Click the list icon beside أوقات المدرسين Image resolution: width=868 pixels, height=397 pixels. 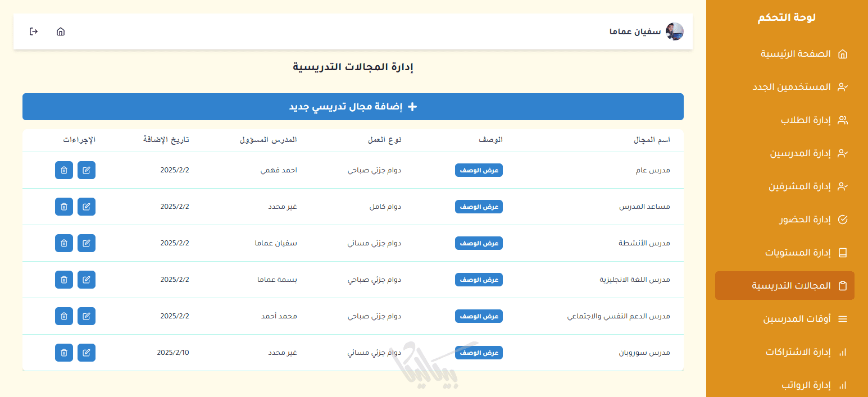click(842, 319)
